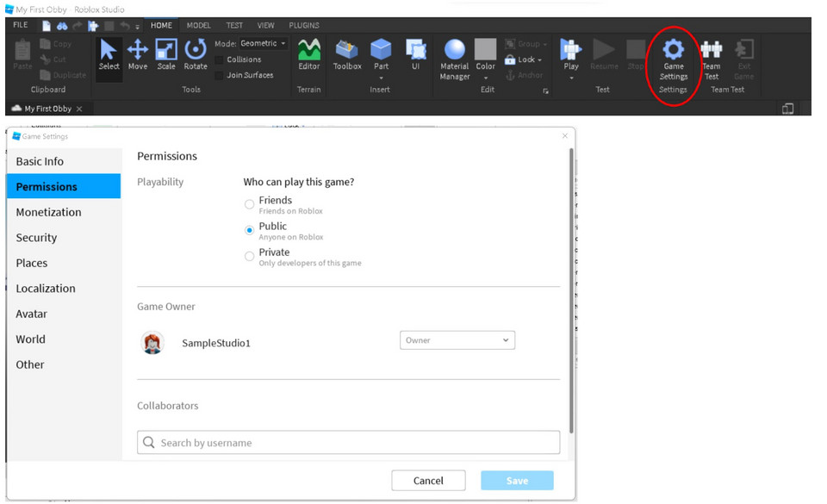Open the Toolbox panel
The height and width of the screenshot is (504, 827).
(x=347, y=55)
